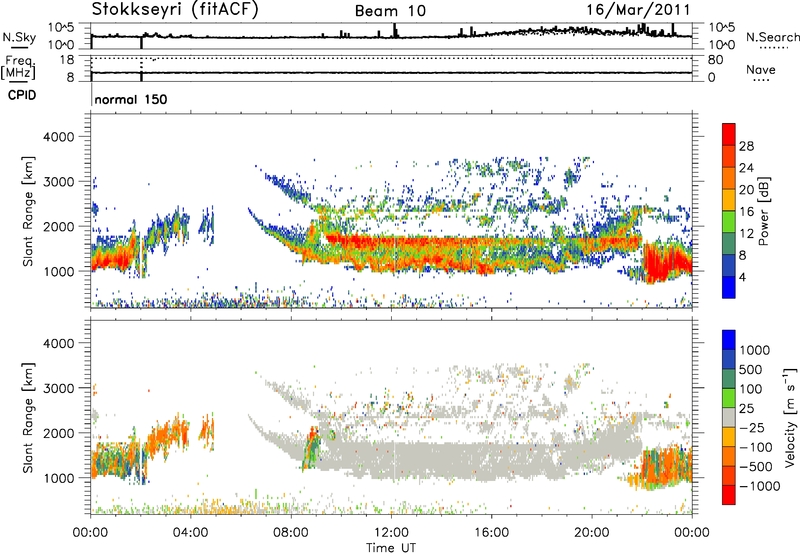Click the power panel Slant Range [km] title
800x554 pixels.
pyautogui.click(x=28, y=211)
